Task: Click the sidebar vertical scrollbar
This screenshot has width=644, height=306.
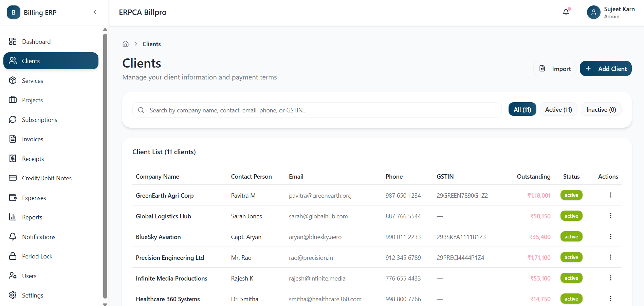Action: click(105, 163)
